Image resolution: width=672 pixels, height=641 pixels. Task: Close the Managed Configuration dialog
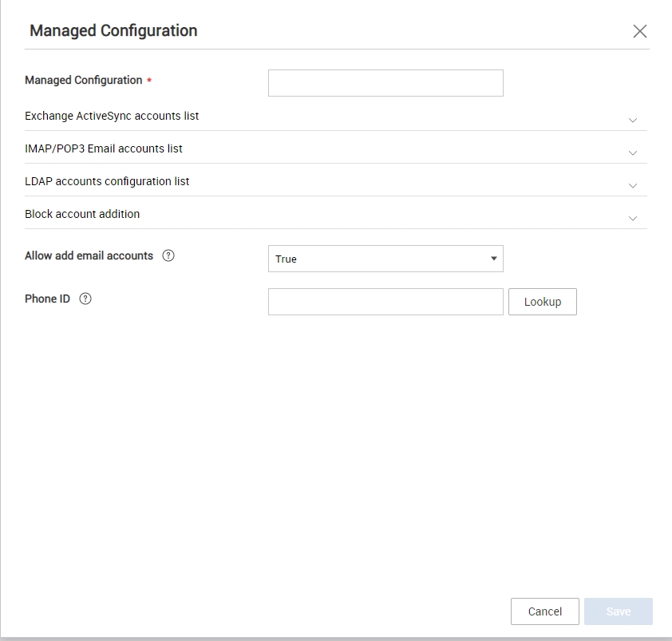point(639,31)
